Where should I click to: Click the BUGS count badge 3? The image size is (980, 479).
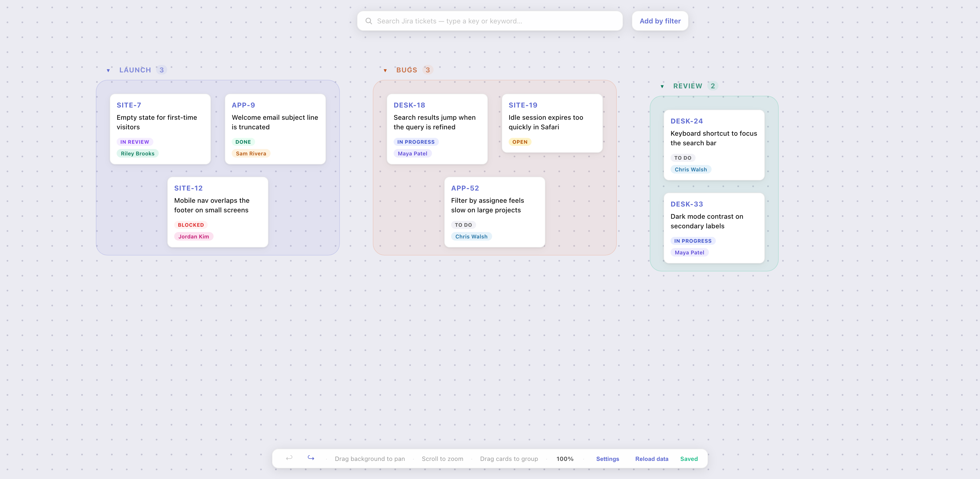coord(428,70)
